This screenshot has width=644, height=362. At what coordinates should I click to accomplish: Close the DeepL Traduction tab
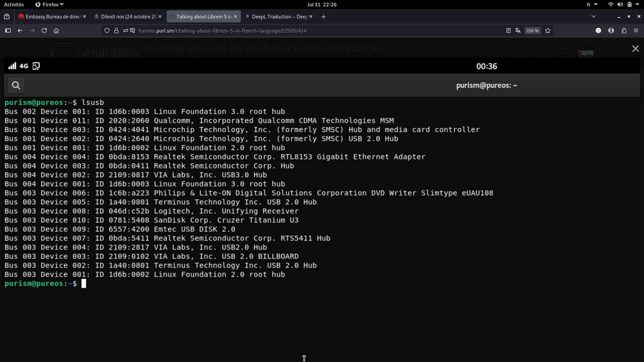coord(311,16)
